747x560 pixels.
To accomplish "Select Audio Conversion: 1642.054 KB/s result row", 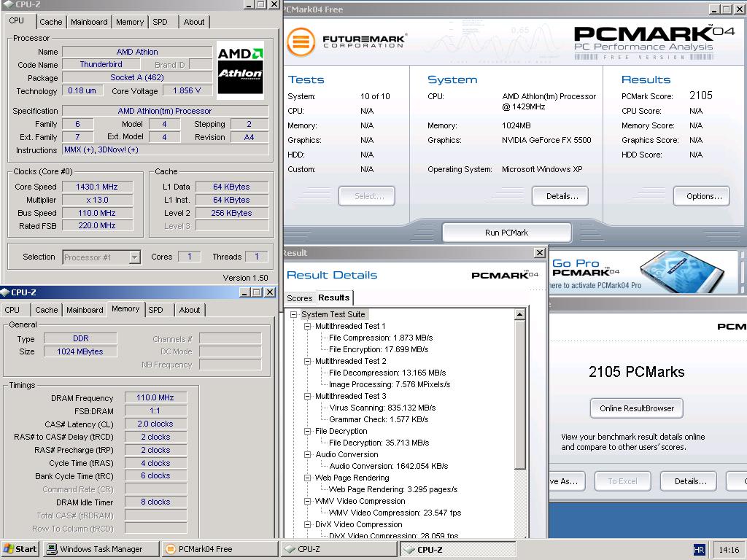I will (x=388, y=466).
